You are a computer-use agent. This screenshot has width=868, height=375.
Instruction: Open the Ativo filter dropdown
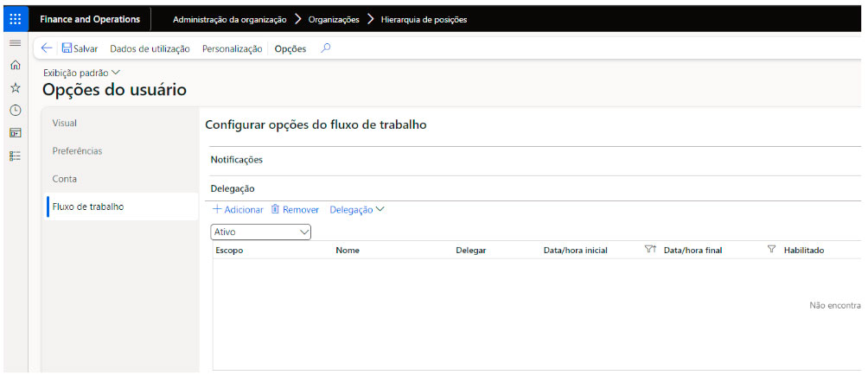point(261,232)
